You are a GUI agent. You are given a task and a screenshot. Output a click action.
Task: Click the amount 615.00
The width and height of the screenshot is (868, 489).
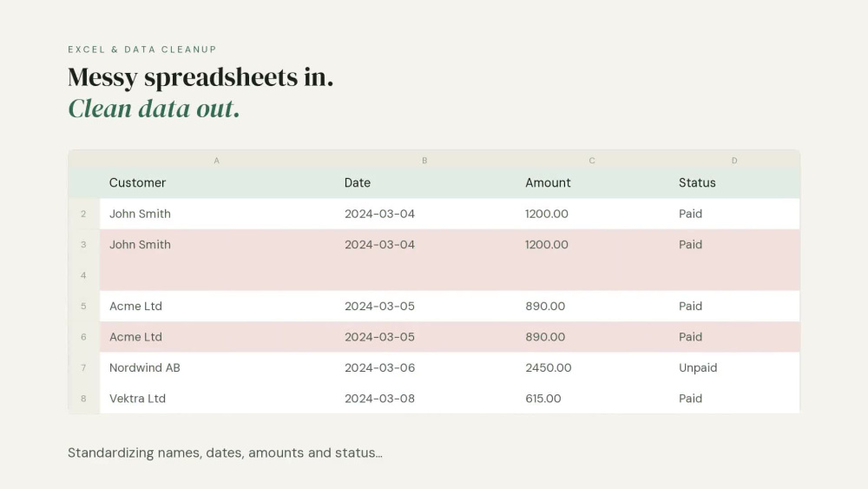point(543,398)
